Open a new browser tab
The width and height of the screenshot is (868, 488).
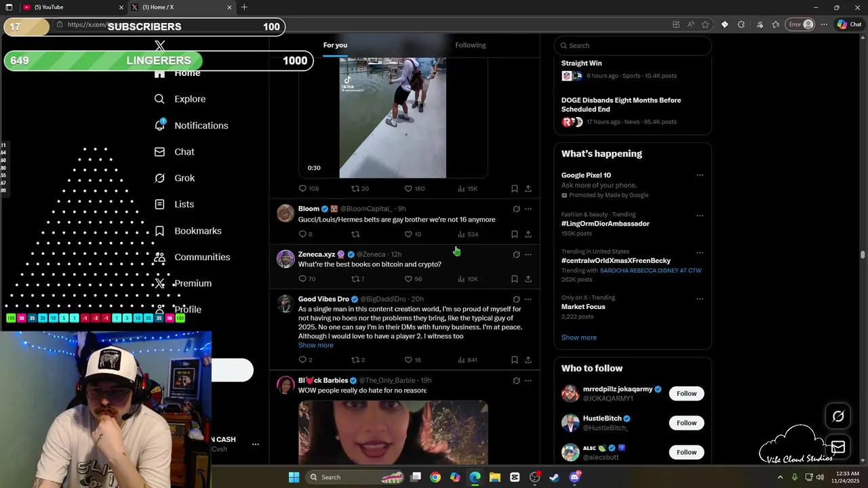(x=244, y=7)
